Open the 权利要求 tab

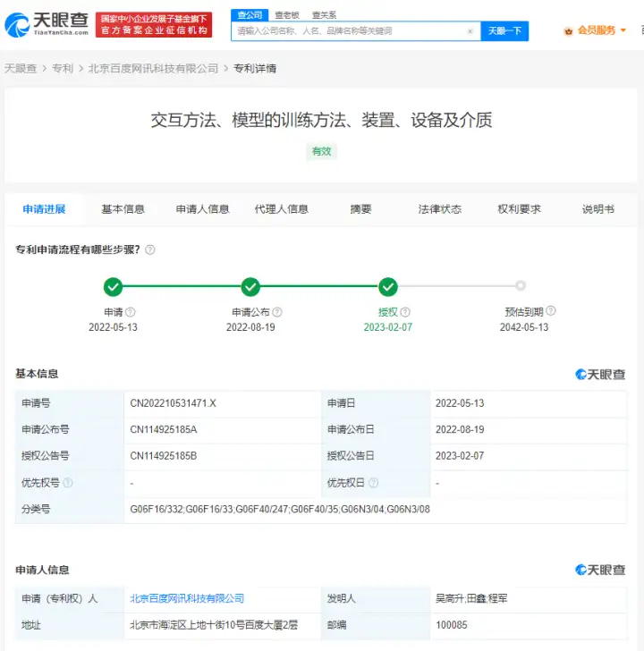click(519, 209)
